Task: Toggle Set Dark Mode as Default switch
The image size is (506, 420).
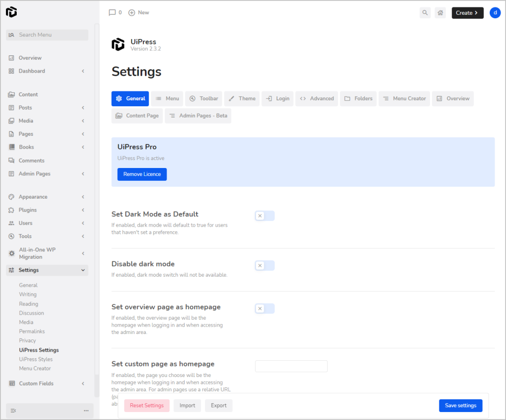Action: pos(265,216)
